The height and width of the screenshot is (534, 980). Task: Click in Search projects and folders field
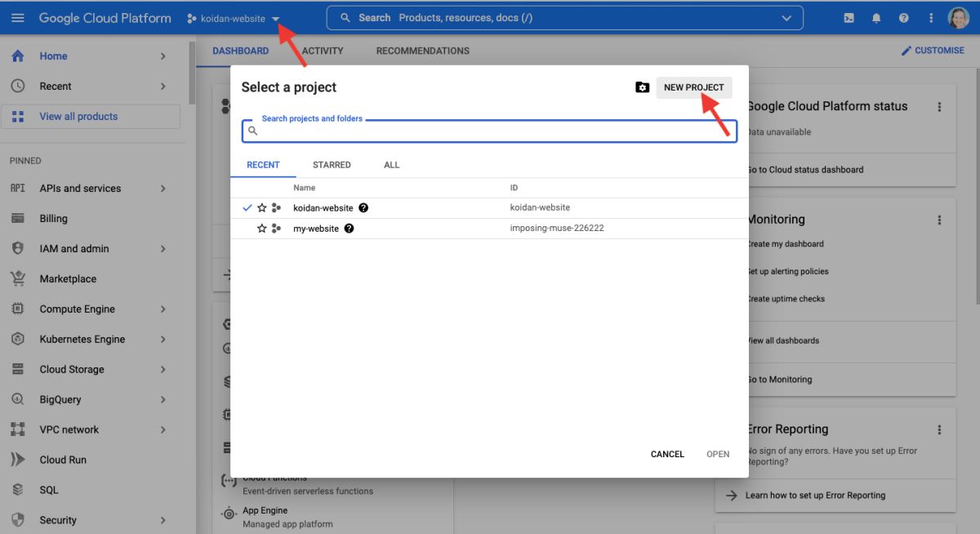pyautogui.click(x=490, y=131)
